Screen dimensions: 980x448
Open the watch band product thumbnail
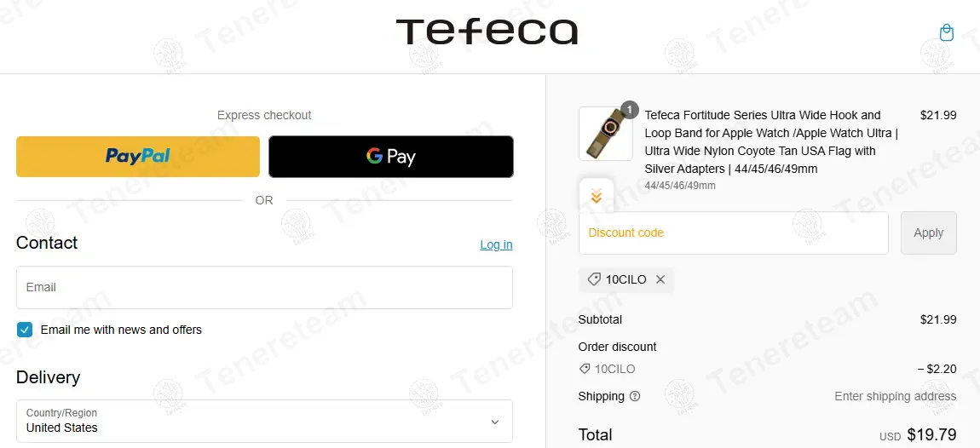click(x=605, y=134)
